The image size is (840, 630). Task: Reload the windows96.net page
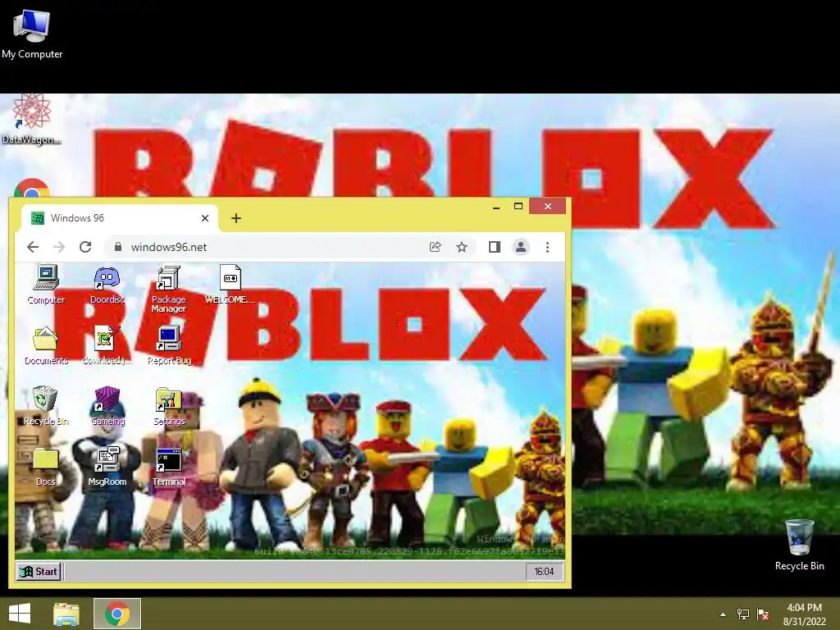[85, 247]
